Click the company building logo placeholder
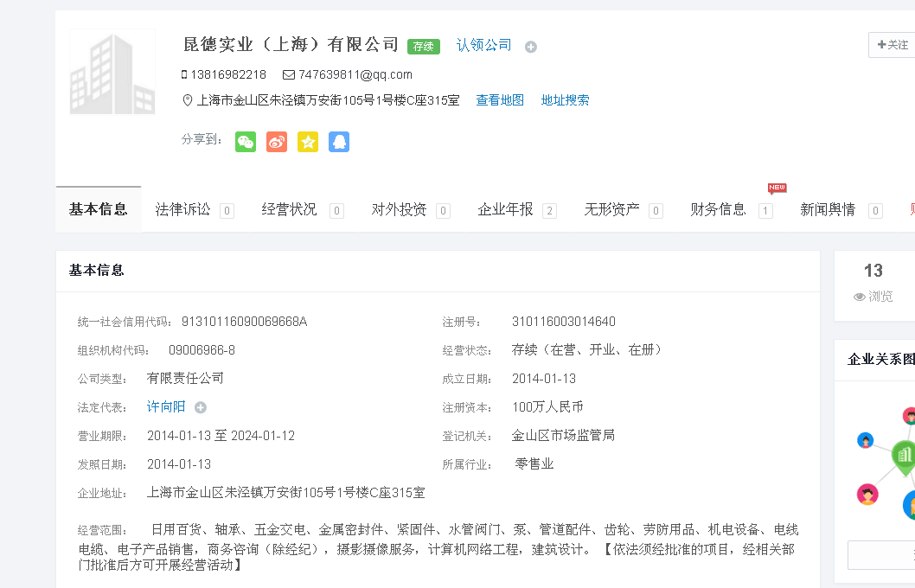The height and width of the screenshot is (588, 915). coord(112,73)
